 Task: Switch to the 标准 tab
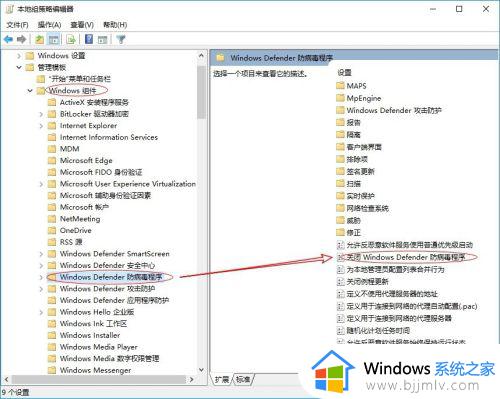(x=243, y=379)
